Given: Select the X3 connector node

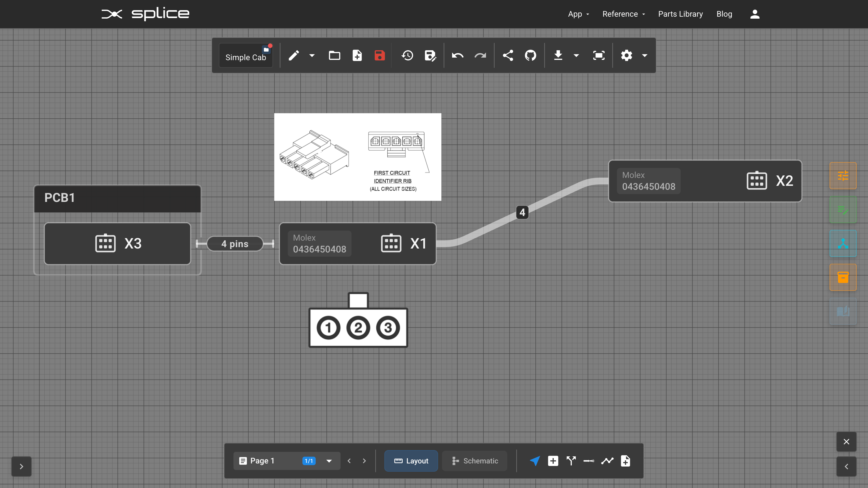Looking at the screenshot, I should coord(118,243).
